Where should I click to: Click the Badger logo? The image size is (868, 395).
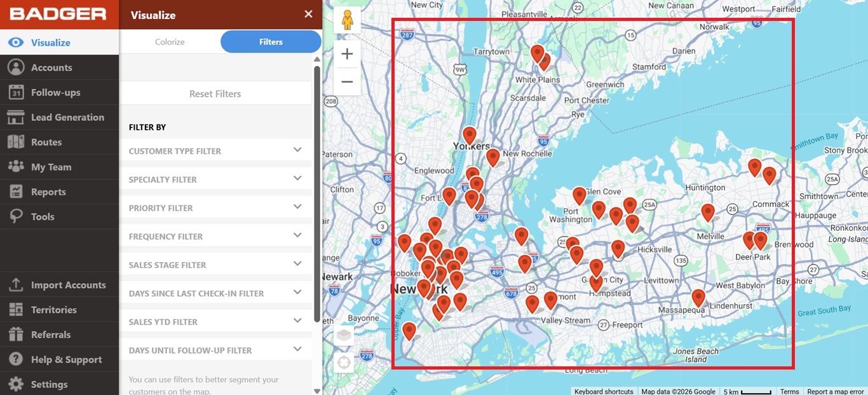pos(58,14)
